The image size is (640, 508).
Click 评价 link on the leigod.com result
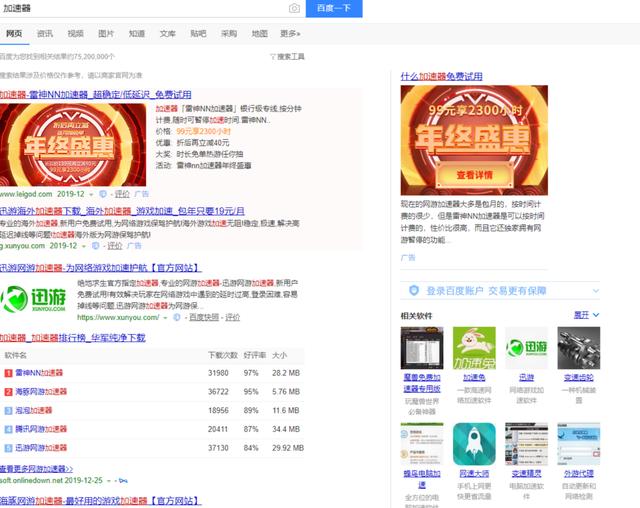(x=122, y=194)
